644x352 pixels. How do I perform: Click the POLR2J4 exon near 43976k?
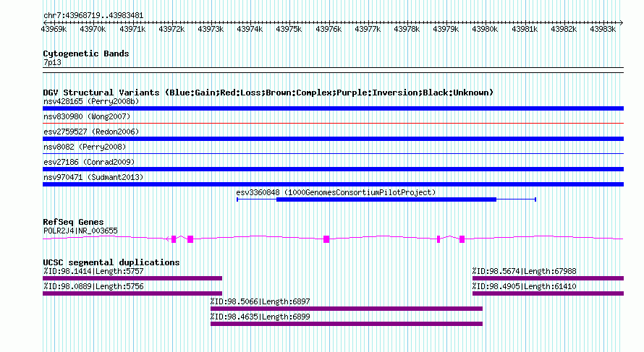[326, 239]
